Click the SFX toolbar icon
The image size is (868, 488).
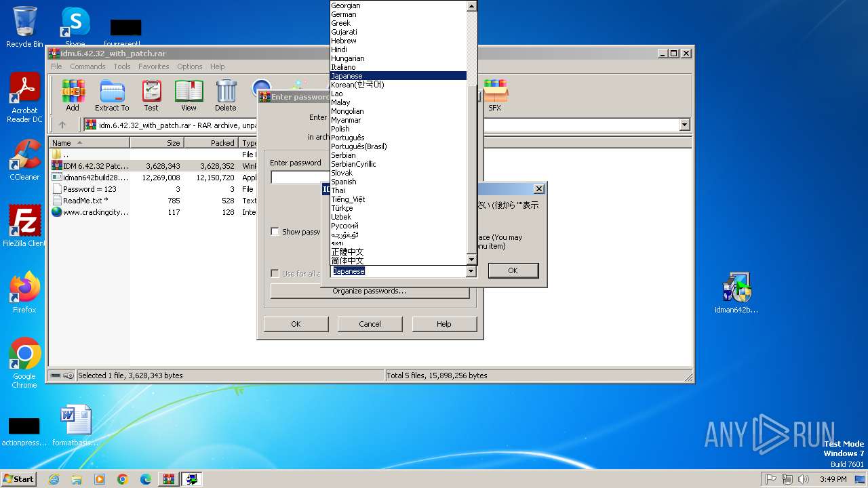(x=495, y=95)
